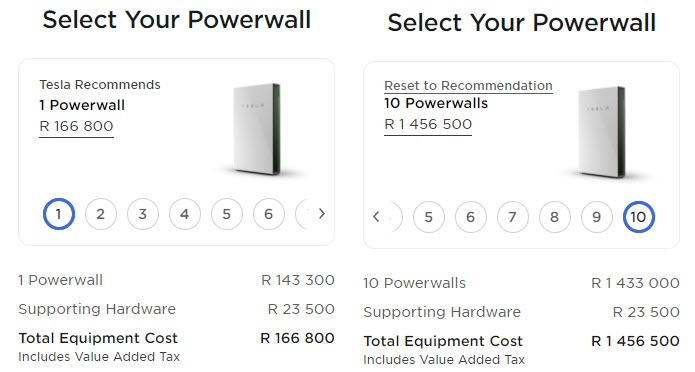Open R 1 456 500 underlined price link
The image size is (695, 372).
coord(428,125)
